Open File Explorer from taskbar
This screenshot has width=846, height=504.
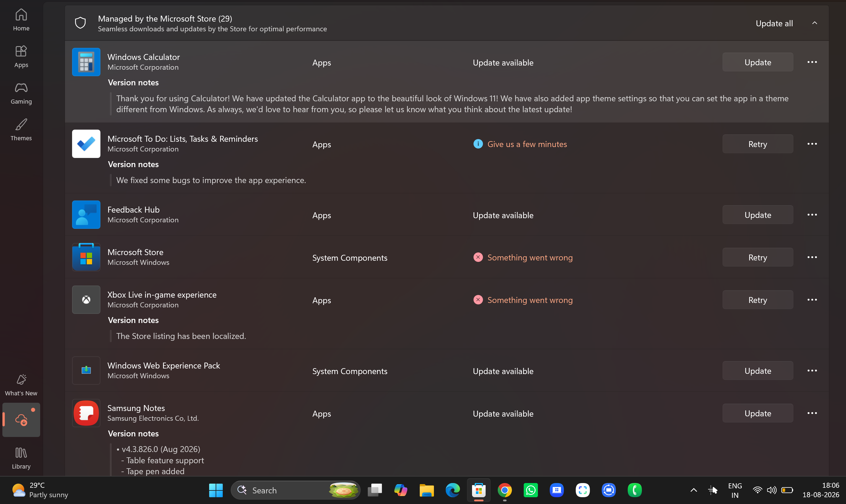(x=427, y=490)
